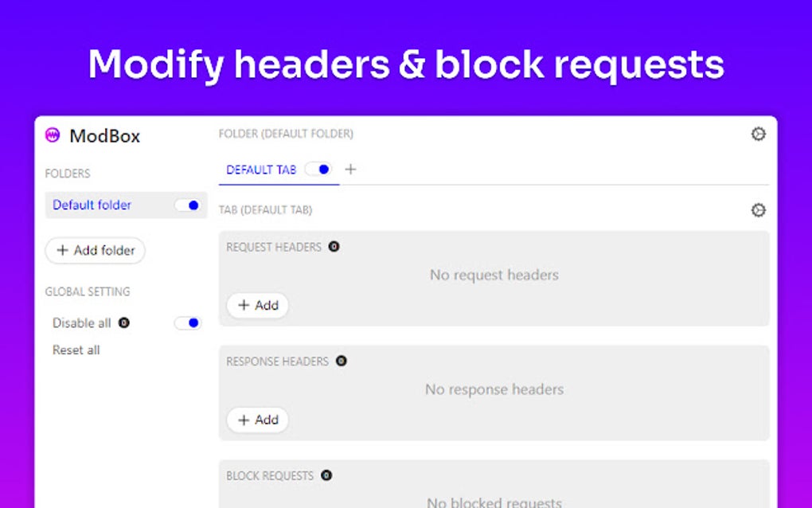Toggle the Disable all switch
The height and width of the screenshot is (508, 812).
[x=188, y=323]
